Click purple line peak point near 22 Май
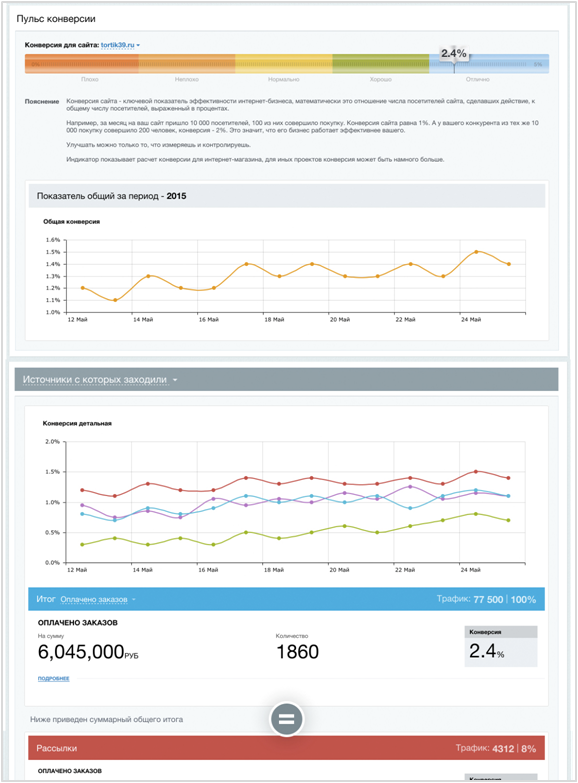Image resolution: width=578 pixels, height=783 pixels. (410, 486)
